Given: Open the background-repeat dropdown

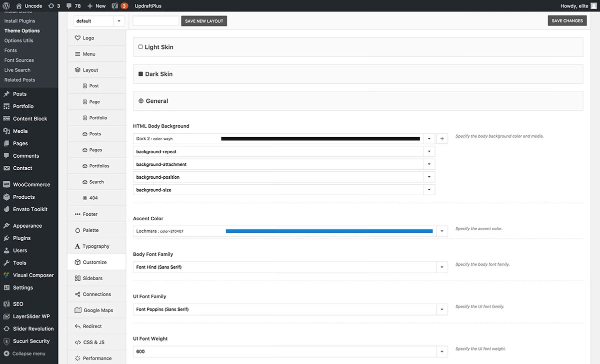Looking at the screenshot, I should [x=429, y=151].
